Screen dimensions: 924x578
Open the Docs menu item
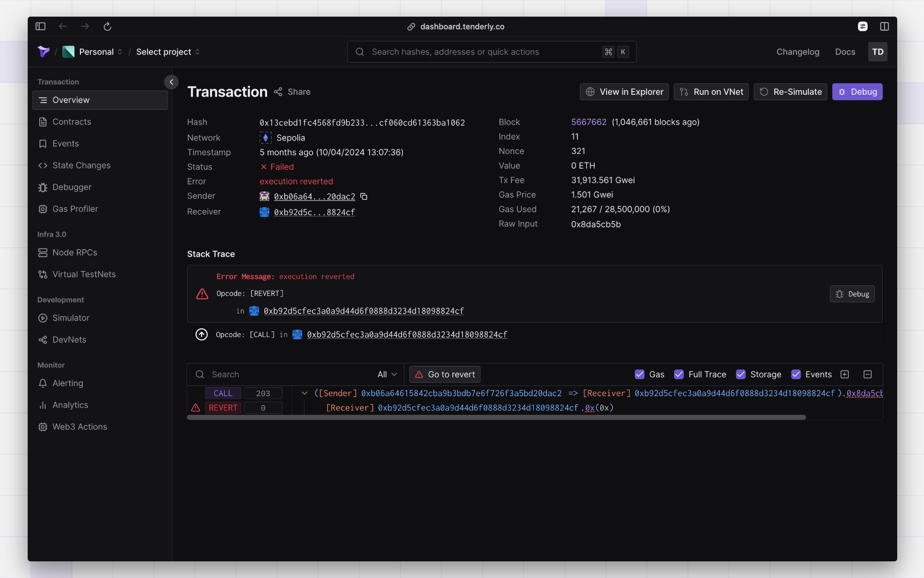845,52
